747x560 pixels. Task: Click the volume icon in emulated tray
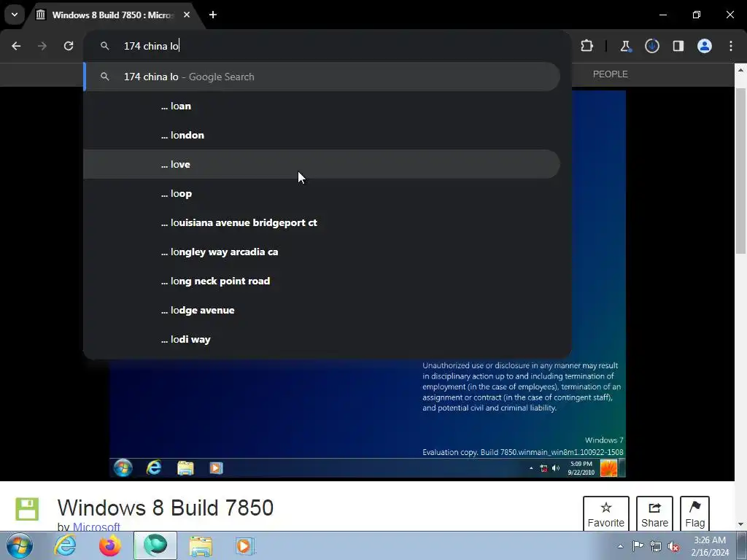555,468
